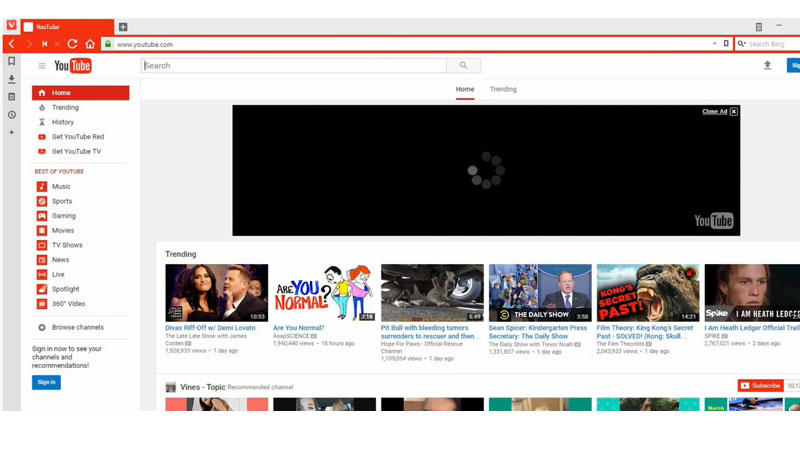Viewport: 800px width, 450px height.
Task: Focus the YouTube search field
Action: click(293, 66)
